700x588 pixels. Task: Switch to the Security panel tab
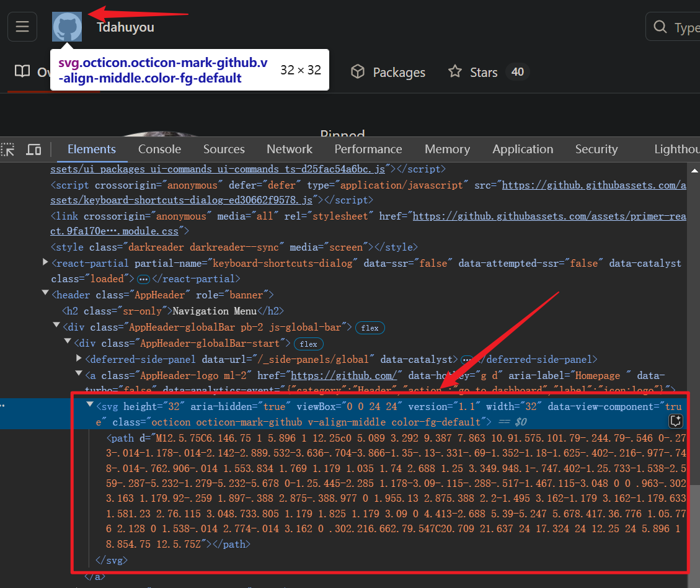pos(596,149)
